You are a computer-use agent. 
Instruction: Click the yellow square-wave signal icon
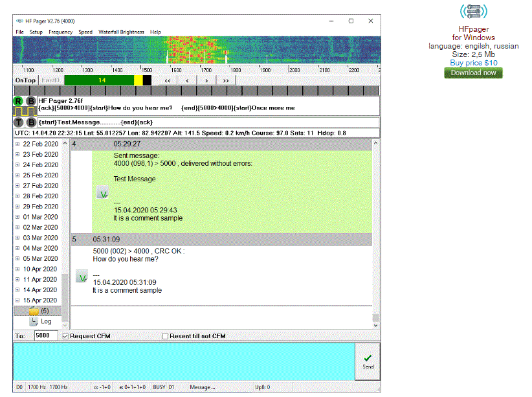[25, 111]
